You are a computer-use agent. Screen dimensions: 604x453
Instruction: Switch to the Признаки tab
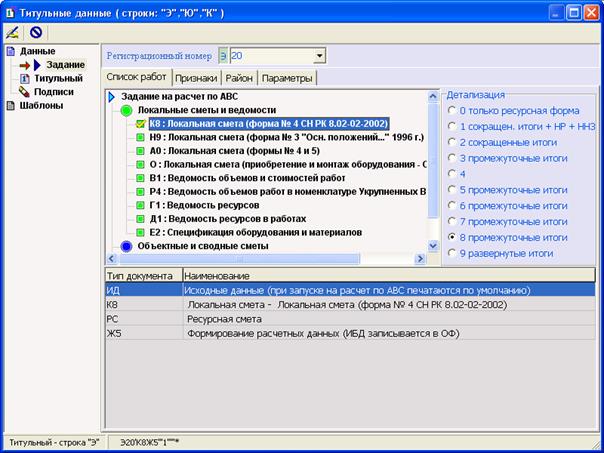(196, 78)
